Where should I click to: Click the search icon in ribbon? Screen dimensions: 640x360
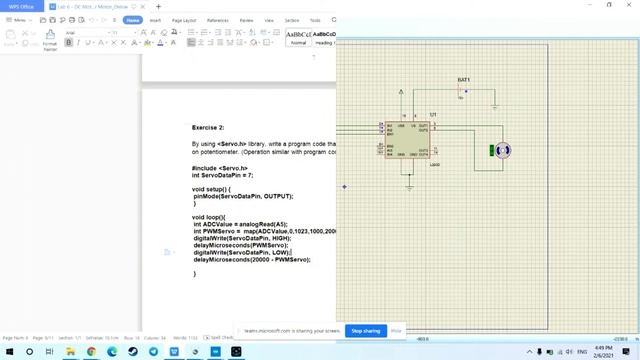tap(333, 20)
